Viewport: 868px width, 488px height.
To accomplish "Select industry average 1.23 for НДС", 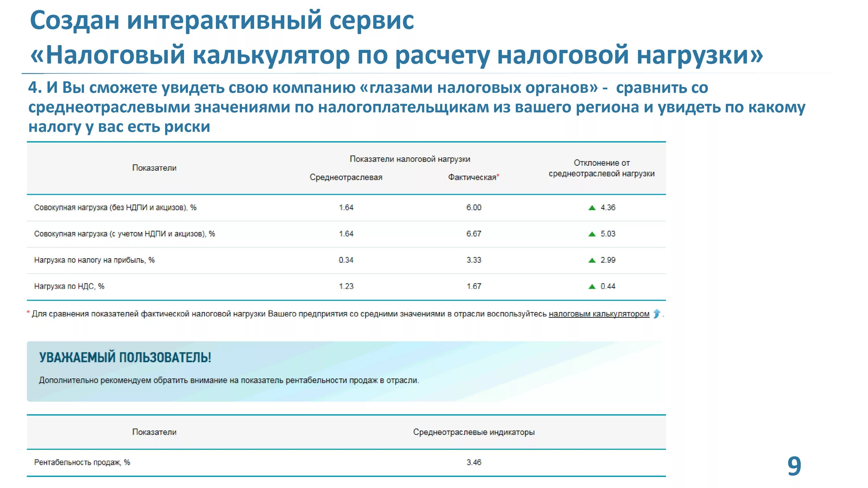I will click(x=346, y=286).
